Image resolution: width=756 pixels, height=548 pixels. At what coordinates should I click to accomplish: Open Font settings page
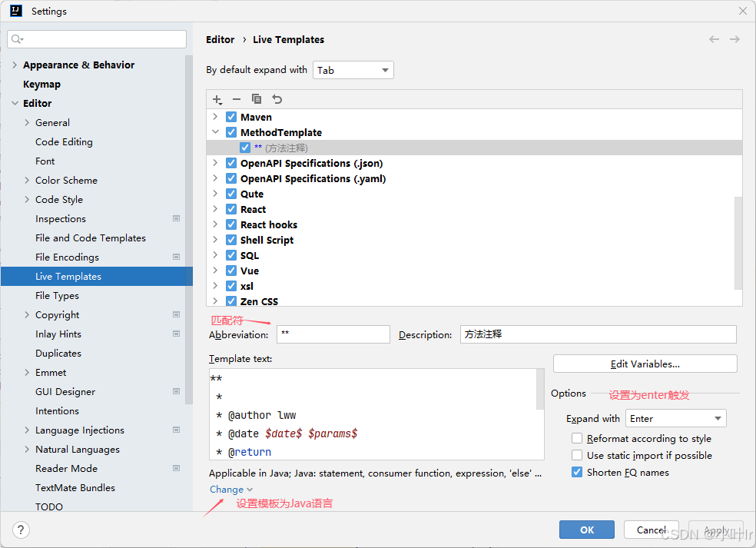pos(45,161)
